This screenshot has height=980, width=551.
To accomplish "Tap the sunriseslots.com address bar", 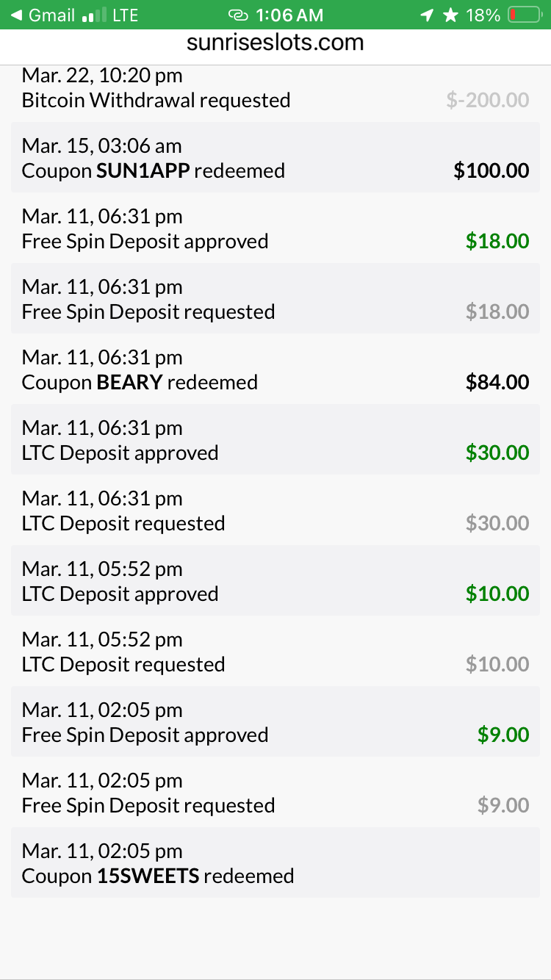I will (x=275, y=43).
